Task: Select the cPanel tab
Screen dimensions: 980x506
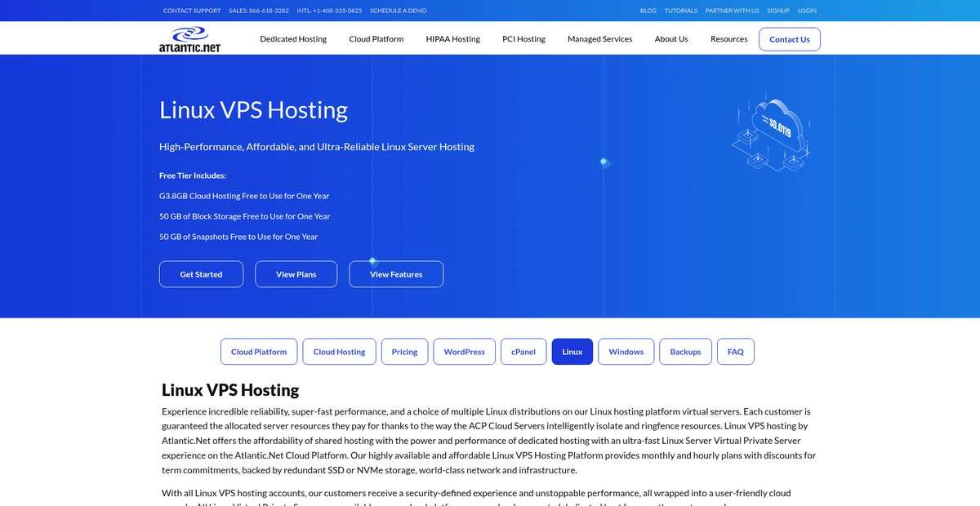Action: (x=523, y=352)
